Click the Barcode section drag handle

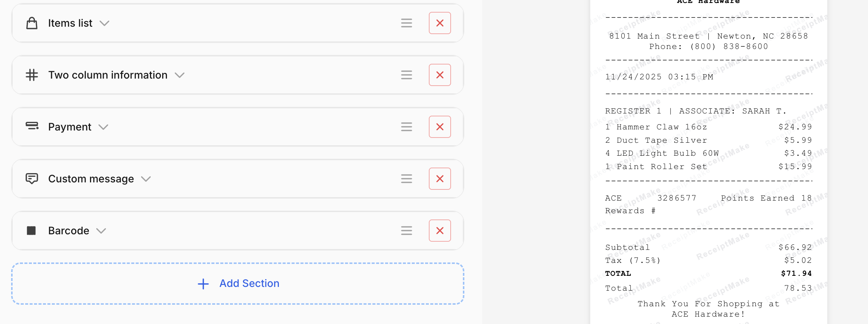[x=406, y=231]
